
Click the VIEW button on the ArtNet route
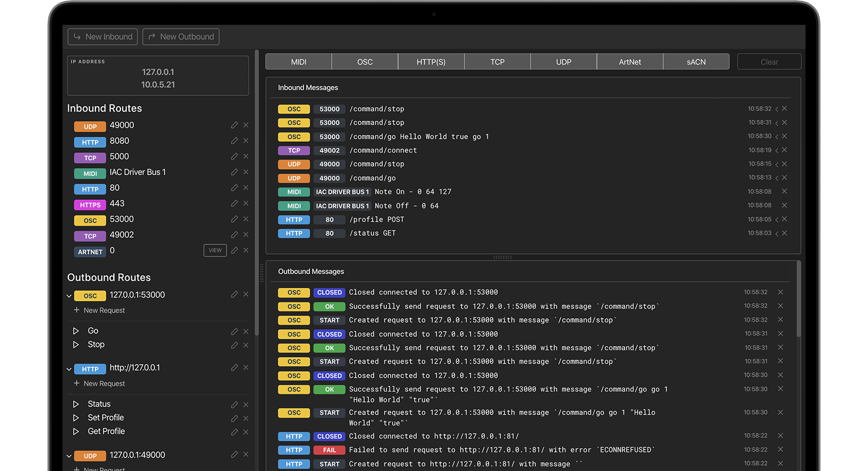(x=215, y=250)
